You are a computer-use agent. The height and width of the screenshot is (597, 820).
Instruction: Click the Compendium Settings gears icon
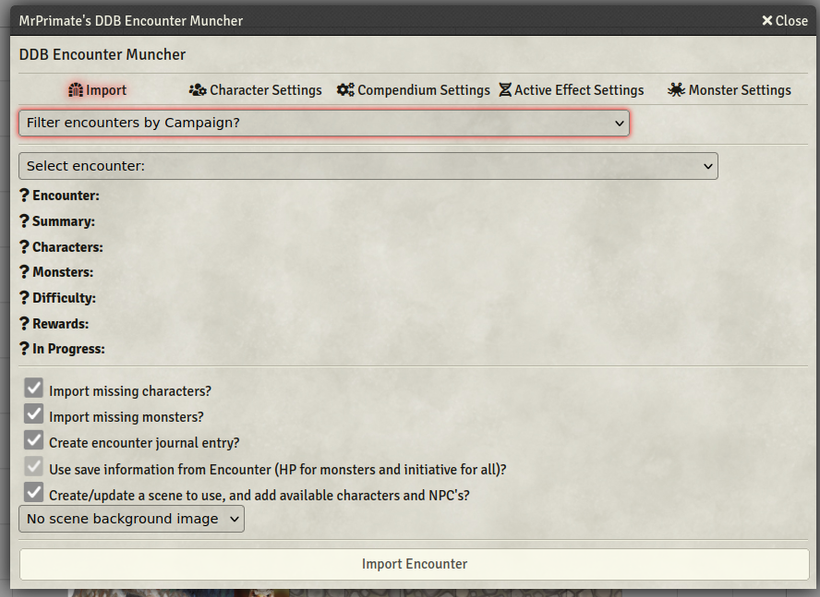[345, 90]
